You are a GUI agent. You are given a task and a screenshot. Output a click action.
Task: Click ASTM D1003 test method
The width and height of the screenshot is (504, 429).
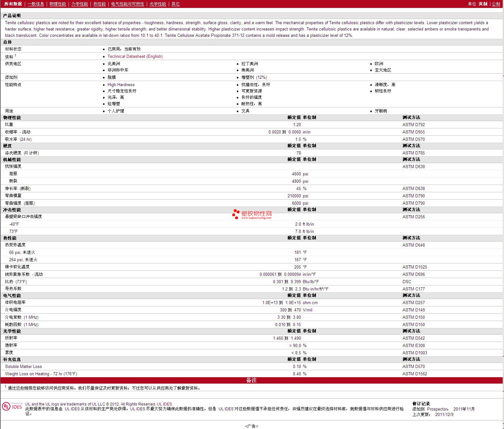pyautogui.click(x=415, y=353)
